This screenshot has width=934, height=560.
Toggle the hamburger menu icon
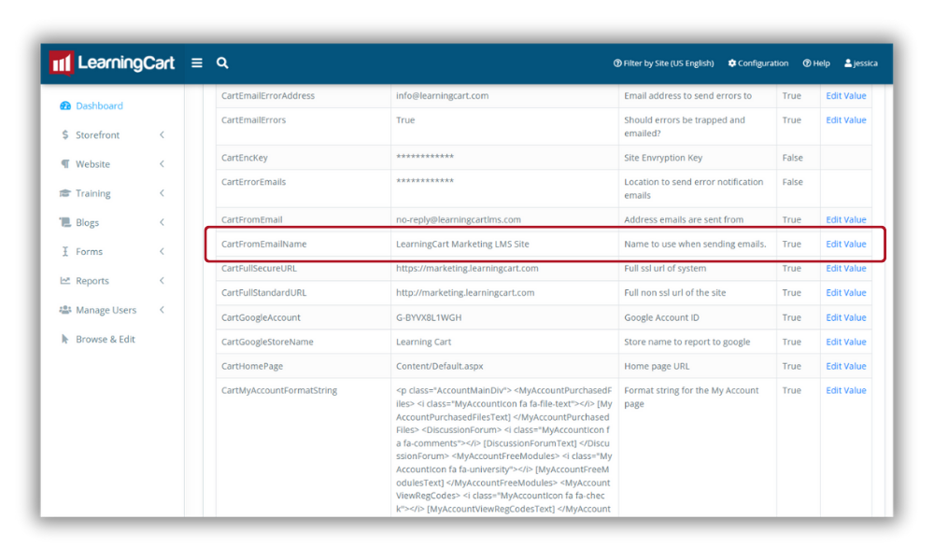tap(196, 63)
